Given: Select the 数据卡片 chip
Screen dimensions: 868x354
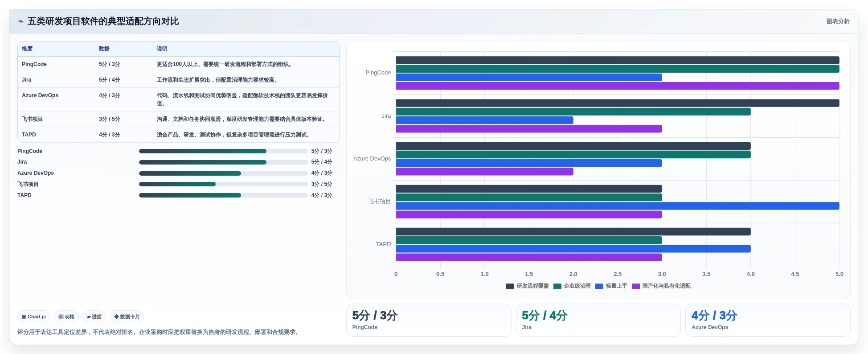Looking at the screenshot, I should (127, 317).
